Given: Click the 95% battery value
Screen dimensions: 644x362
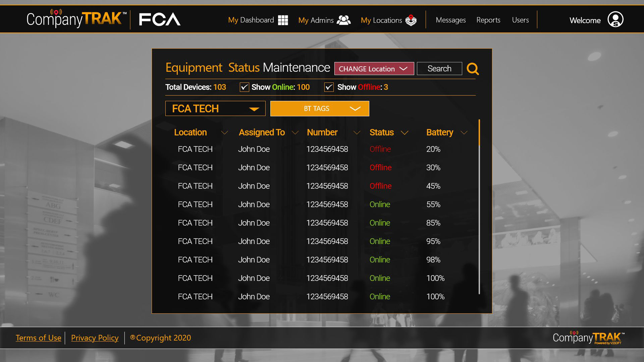Looking at the screenshot, I should click(433, 241).
